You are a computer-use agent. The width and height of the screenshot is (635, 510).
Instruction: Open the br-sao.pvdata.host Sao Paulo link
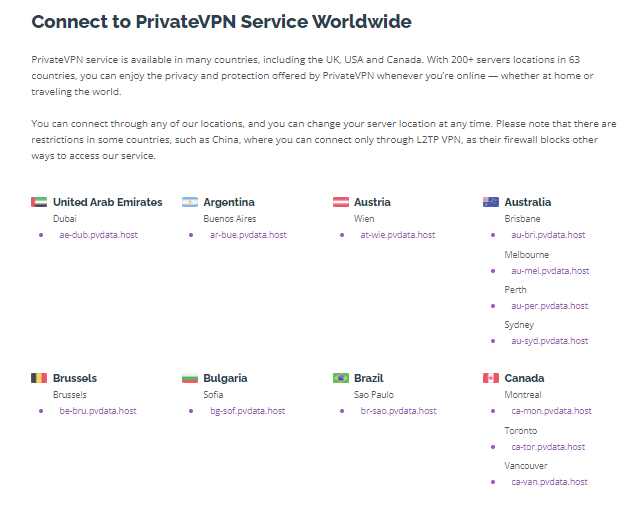pyautogui.click(x=398, y=411)
